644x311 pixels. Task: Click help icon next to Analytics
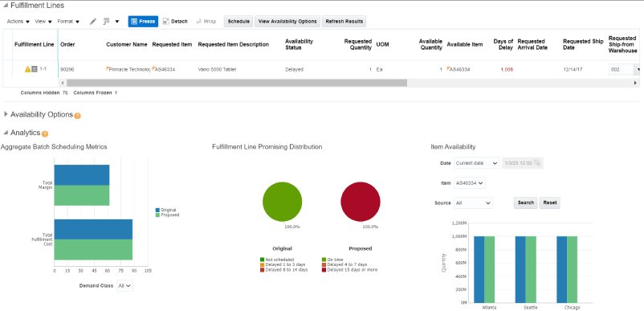point(45,134)
